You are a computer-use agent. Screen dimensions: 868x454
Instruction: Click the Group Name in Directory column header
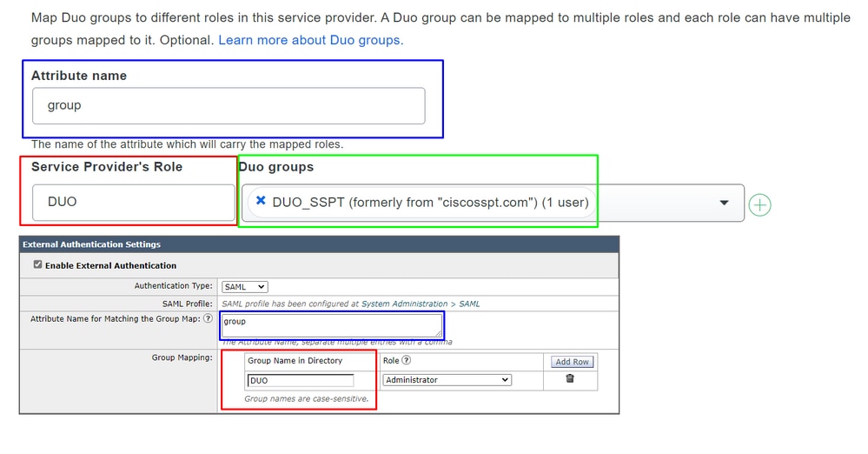[295, 360]
